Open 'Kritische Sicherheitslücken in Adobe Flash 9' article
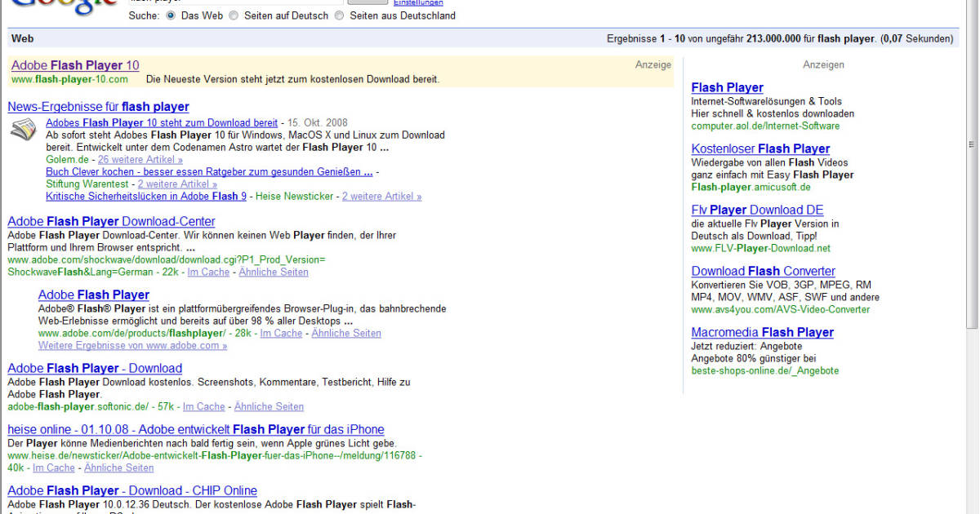 (x=146, y=196)
